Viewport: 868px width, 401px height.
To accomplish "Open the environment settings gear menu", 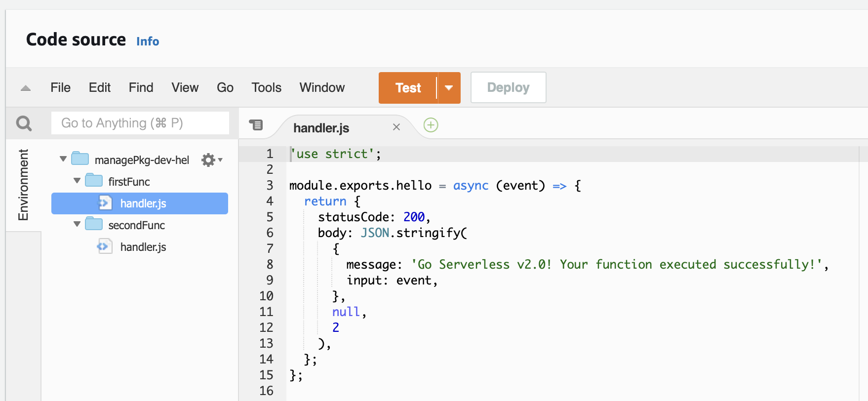I will tap(212, 160).
